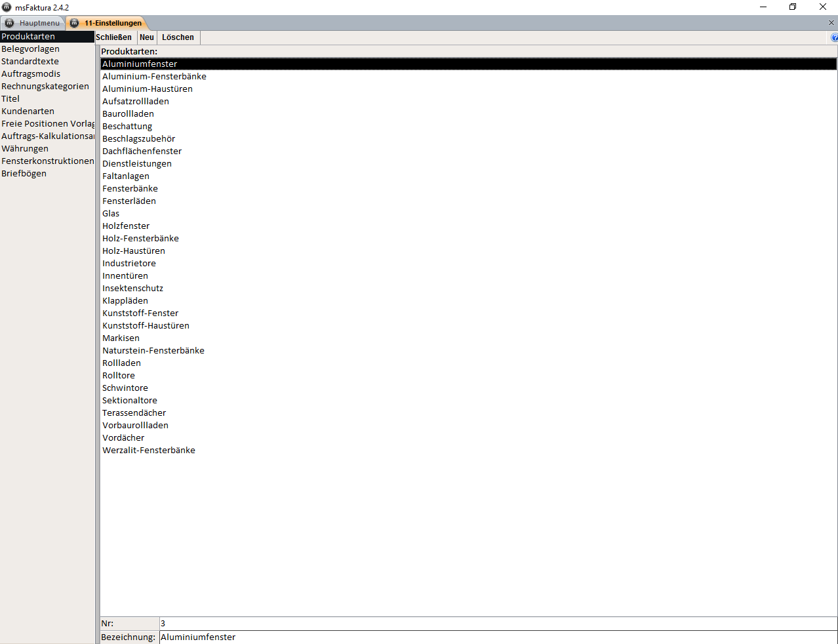Select Dienstleistungen in the list
The height and width of the screenshot is (644, 838).
click(469, 164)
